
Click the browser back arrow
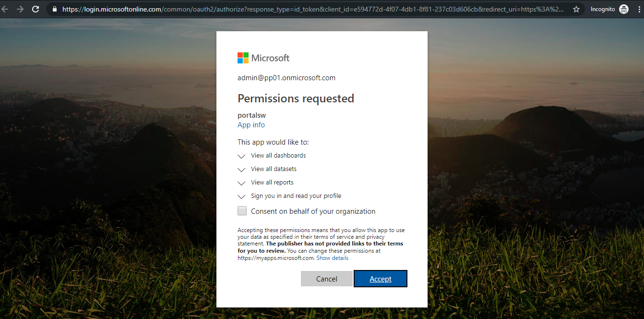click(x=4, y=9)
